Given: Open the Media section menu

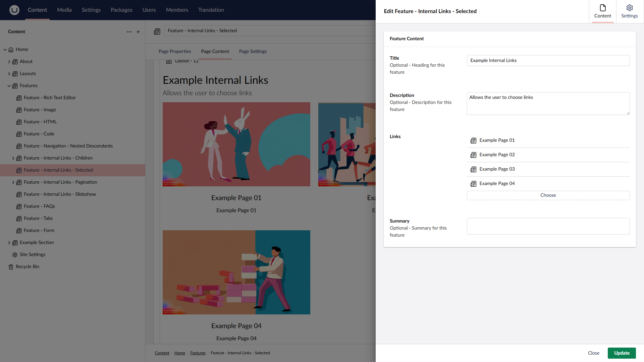Looking at the screenshot, I should (64, 10).
